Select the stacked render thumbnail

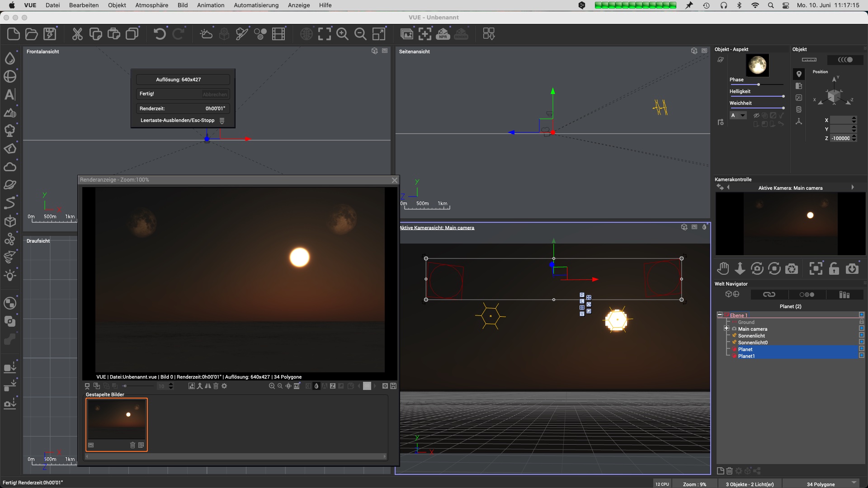click(116, 419)
